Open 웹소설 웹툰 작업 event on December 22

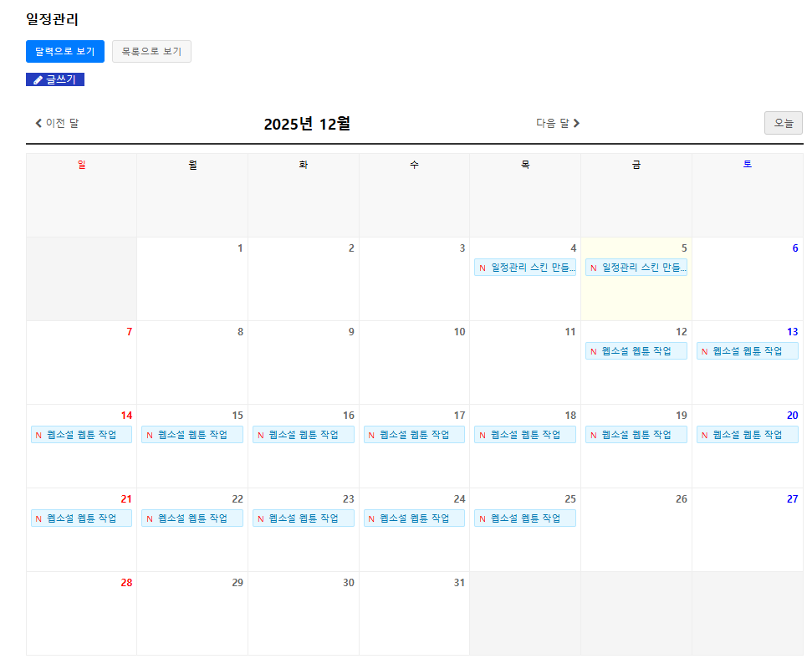point(192,518)
